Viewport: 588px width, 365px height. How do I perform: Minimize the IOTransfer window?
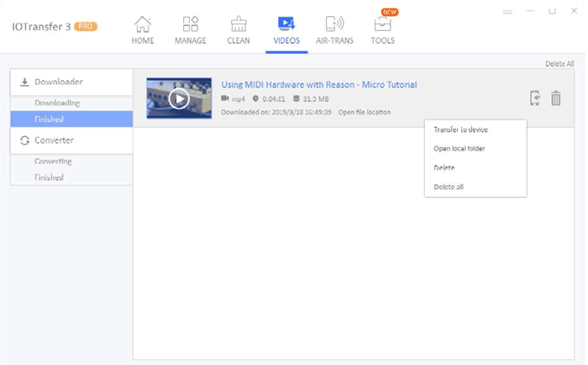(529, 11)
